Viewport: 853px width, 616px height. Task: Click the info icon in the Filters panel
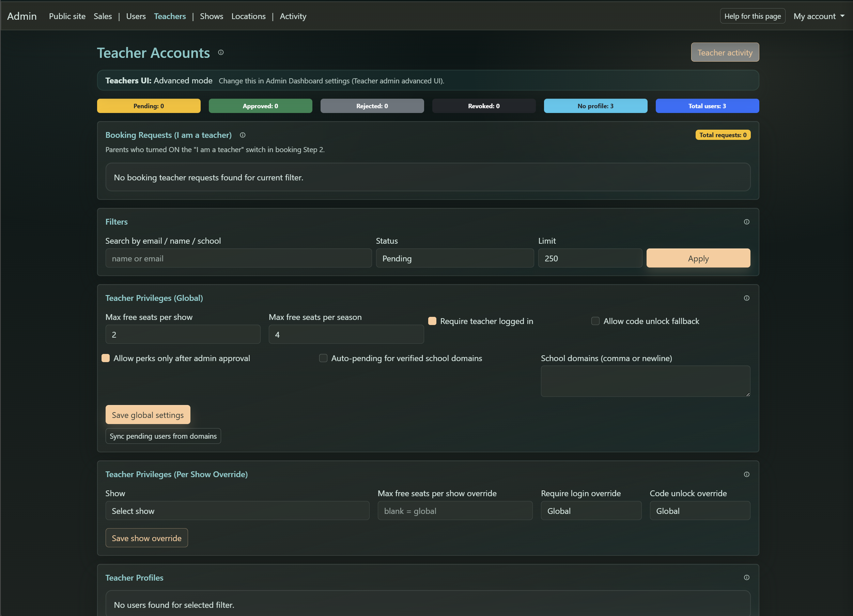point(747,222)
